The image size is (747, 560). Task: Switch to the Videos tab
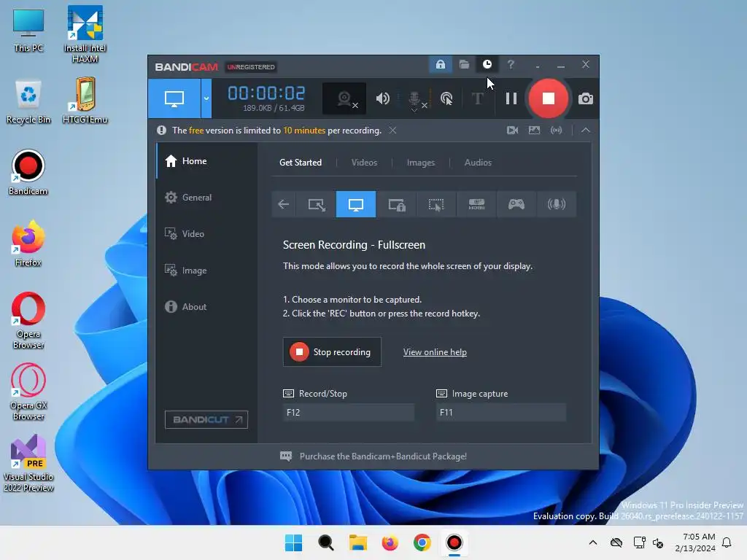click(x=364, y=163)
